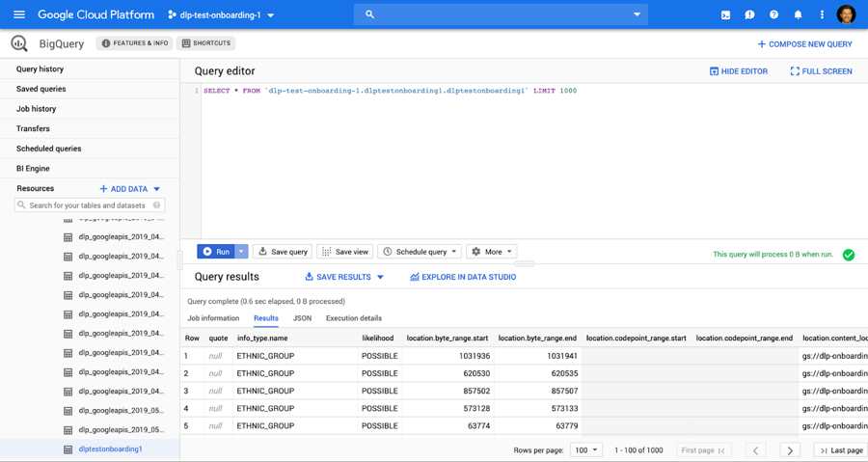Expand the Run button dropdown arrow
868x462 pixels.
[241, 252]
